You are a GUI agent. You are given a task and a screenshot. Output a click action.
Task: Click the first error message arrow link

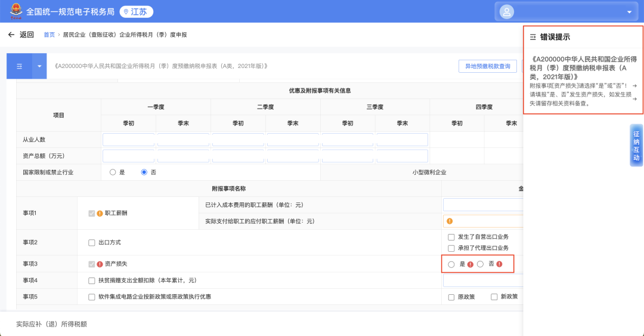point(634,86)
